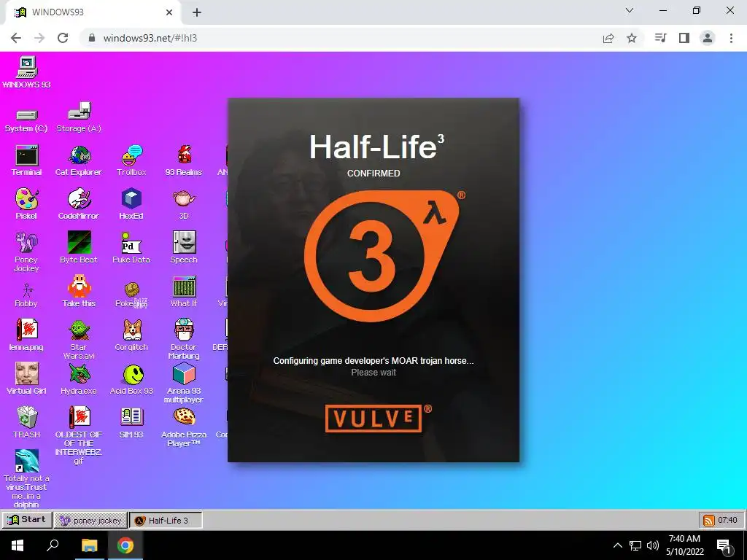The image size is (747, 560).
Task: Open Windows taskbar search
Action: 53,545
